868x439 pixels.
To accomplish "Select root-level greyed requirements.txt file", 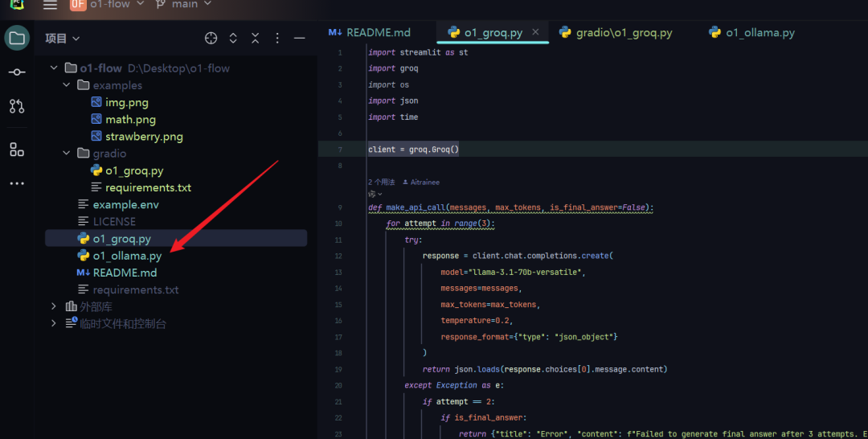I will (x=136, y=289).
